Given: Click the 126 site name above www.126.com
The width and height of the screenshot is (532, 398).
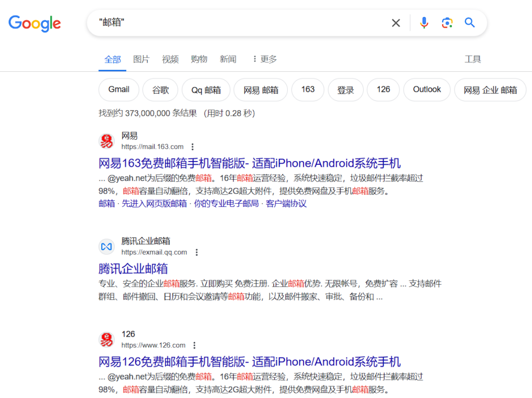Looking at the screenshot, I should pos(128,334).
